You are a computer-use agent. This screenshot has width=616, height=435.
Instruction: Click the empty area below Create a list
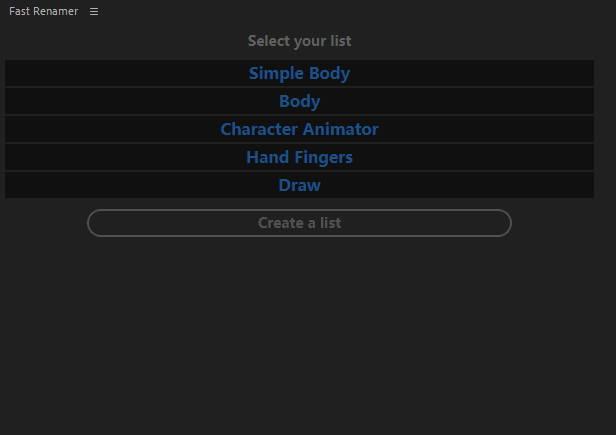[299, 330]
